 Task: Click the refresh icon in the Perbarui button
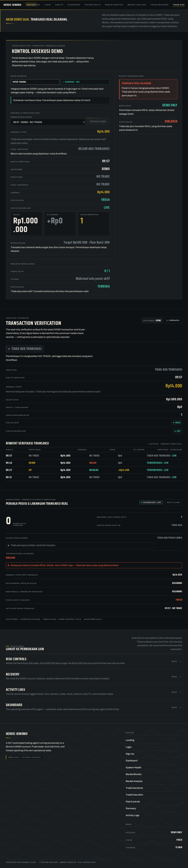point(167,320)
